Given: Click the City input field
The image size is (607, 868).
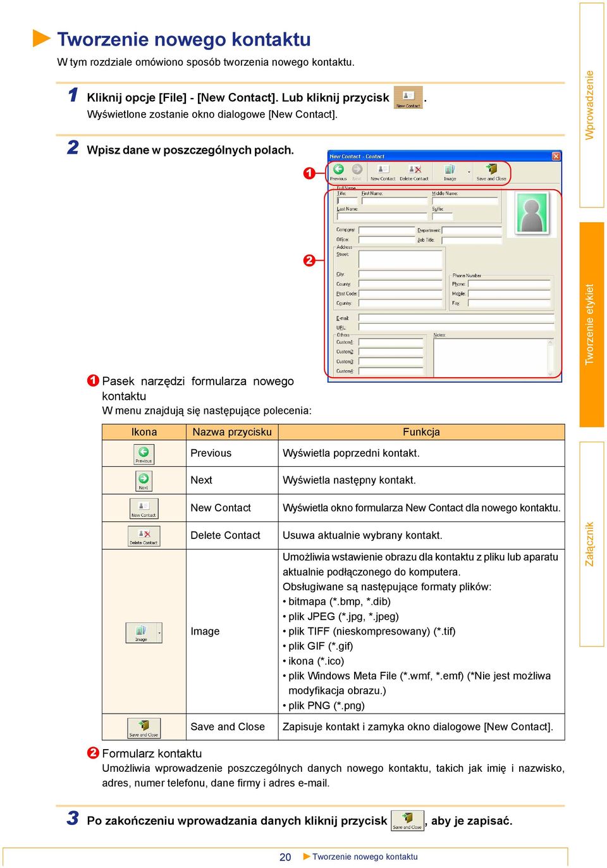Looking at the screenshot, I should click(x=400, y=275).
